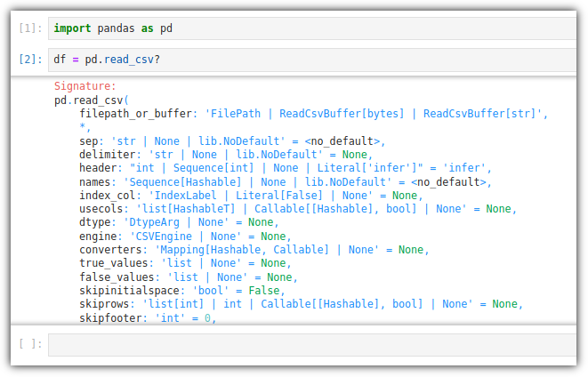588x377 pixels.
Task: Click the delimiter parameter name
Action: pos(108,155)
